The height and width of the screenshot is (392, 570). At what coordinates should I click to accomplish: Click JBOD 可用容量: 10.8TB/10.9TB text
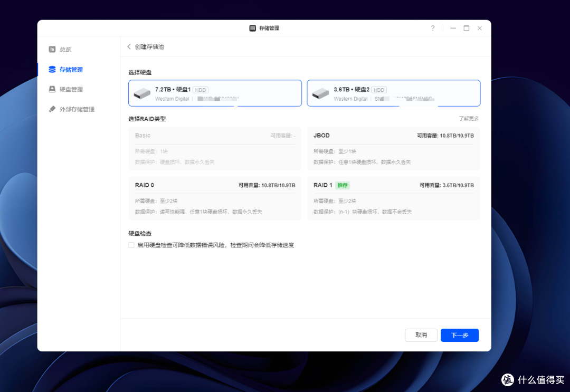point(445,136)
